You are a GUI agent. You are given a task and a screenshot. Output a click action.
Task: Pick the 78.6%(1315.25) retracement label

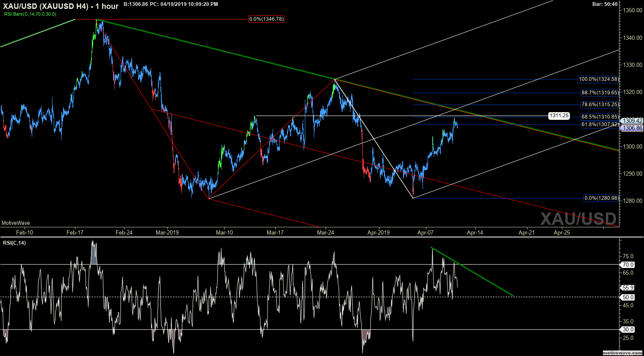point(600,105)
